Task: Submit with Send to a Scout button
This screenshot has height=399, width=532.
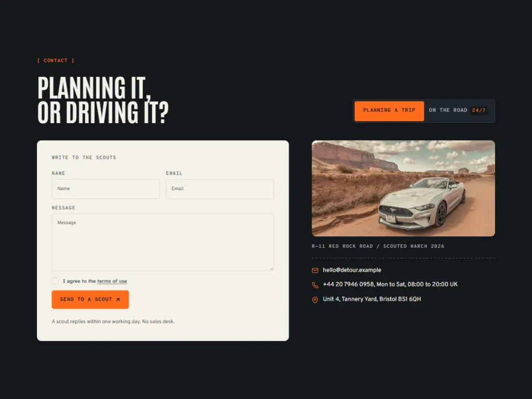Action: [90, 299]
